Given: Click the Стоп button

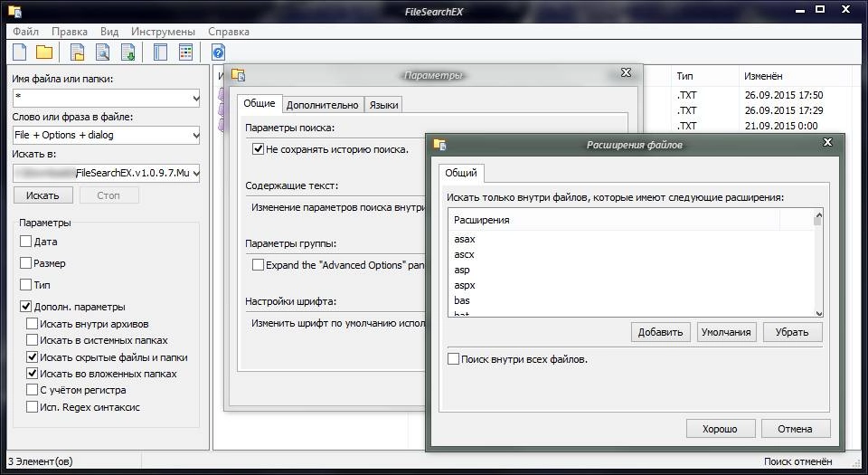Looking at the screenshot, I should pyautogui.click(x=108, y=195).
